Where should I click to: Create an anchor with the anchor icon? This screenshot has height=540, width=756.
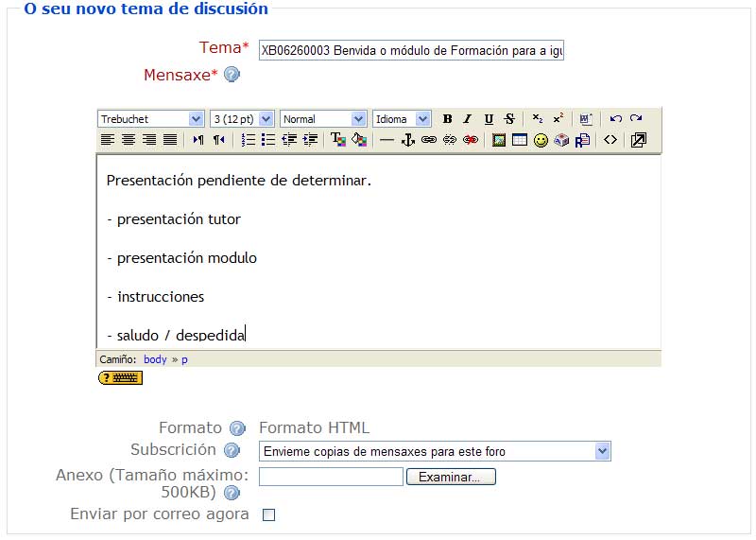(x=408, y=140)
